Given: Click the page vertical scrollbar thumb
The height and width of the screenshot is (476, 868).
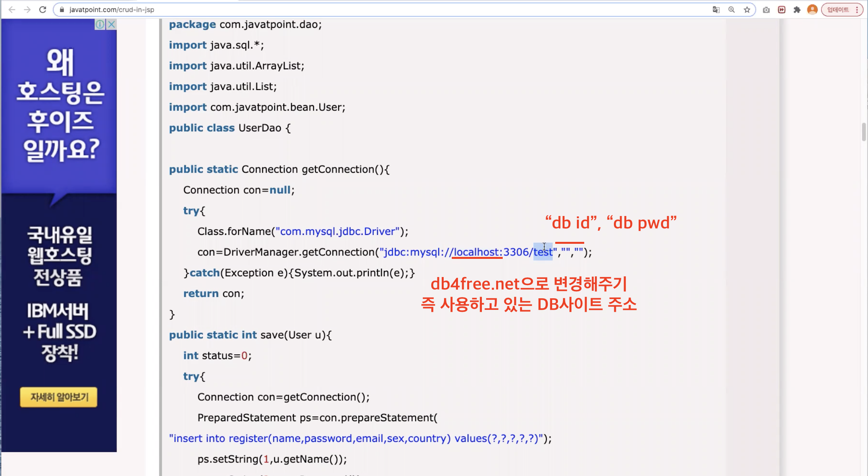Looking at the screenshot, I should 864,132.
